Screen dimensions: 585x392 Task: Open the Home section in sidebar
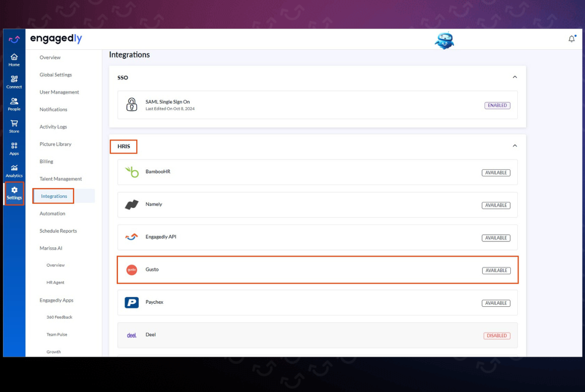tap(14, 59)
